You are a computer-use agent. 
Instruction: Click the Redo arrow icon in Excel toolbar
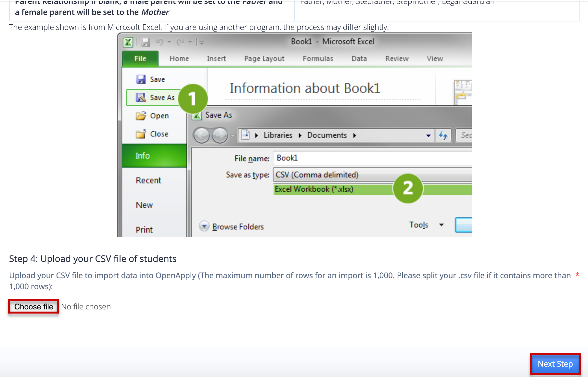pos(180,42)
